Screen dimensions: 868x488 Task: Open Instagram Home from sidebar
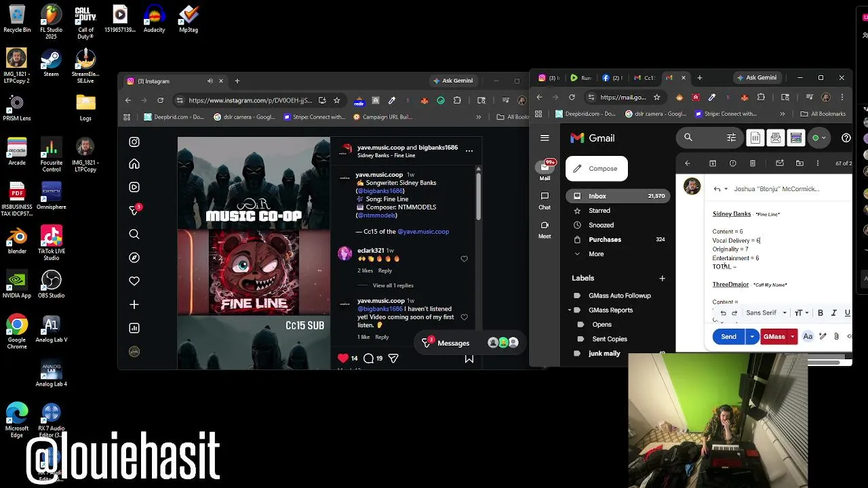pos(134,164)
